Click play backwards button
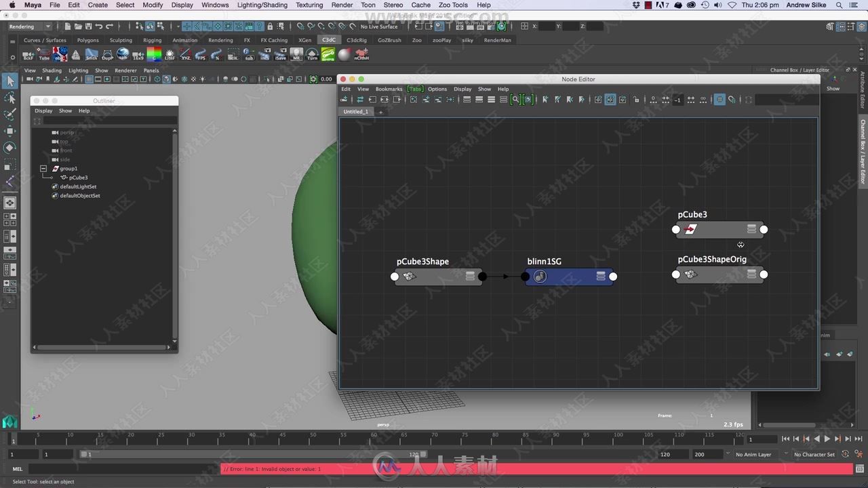Screen dimensions: 868x488 pos(816,439)
